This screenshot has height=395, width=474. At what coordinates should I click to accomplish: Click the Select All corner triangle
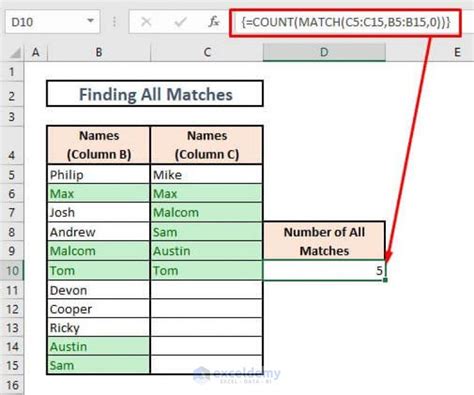click(14, 53)
